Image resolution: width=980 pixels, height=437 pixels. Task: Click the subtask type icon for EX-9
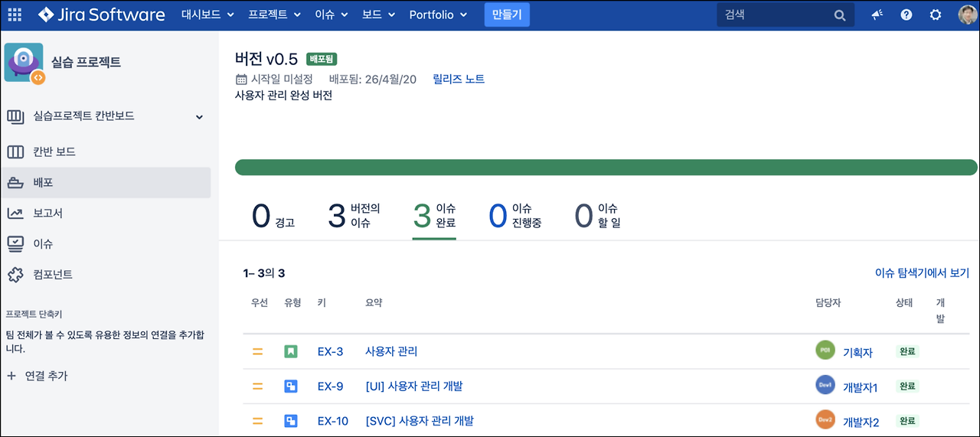[x=291, y=386]
